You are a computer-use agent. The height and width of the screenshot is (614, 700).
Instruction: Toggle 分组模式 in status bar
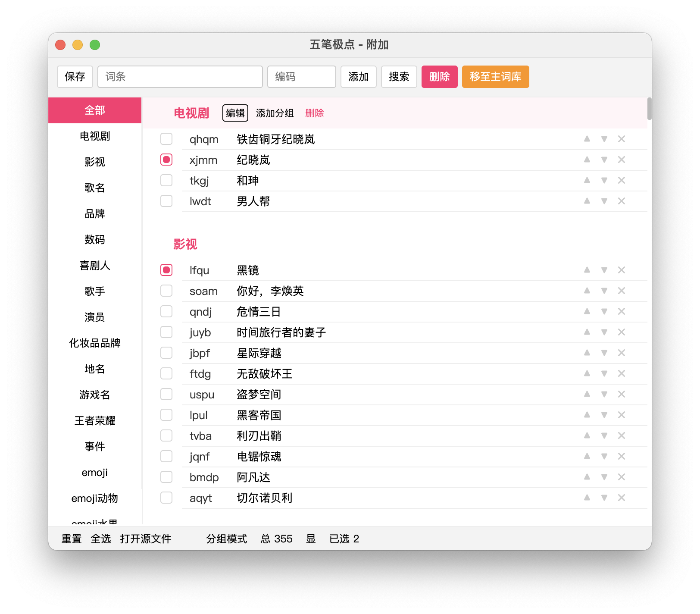pos(227,539)
